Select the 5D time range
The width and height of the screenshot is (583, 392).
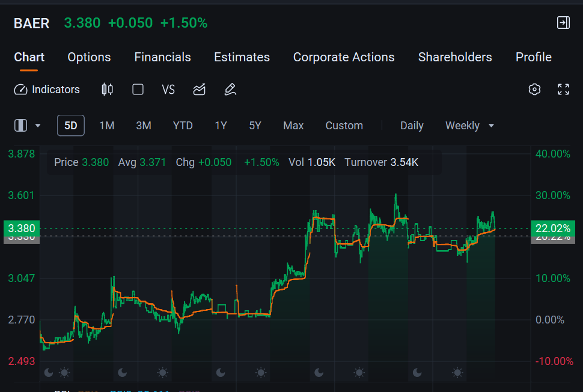pyautogui.click(x=71, y=126)
